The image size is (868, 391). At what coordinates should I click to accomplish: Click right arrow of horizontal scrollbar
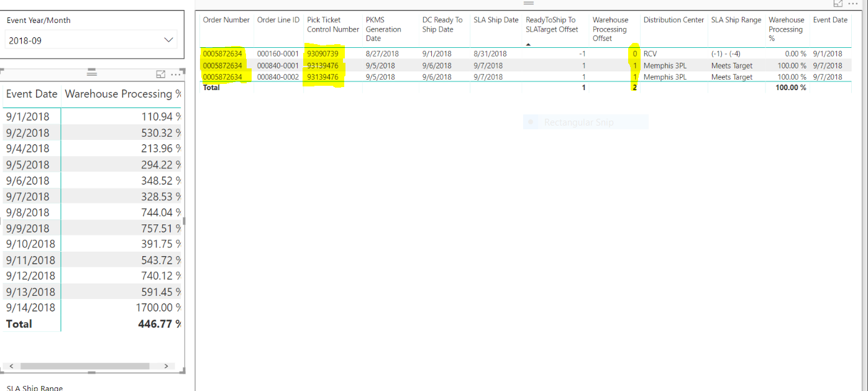(166, 366)
